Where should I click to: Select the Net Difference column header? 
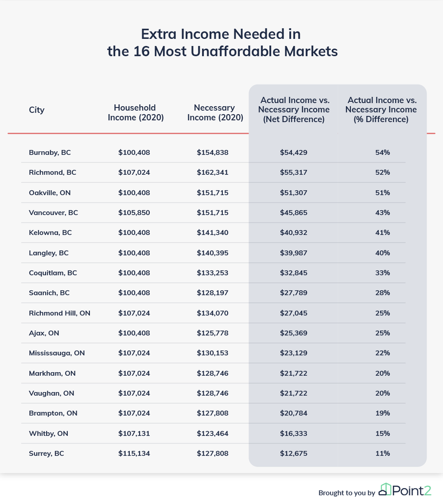tap(294, 110)
